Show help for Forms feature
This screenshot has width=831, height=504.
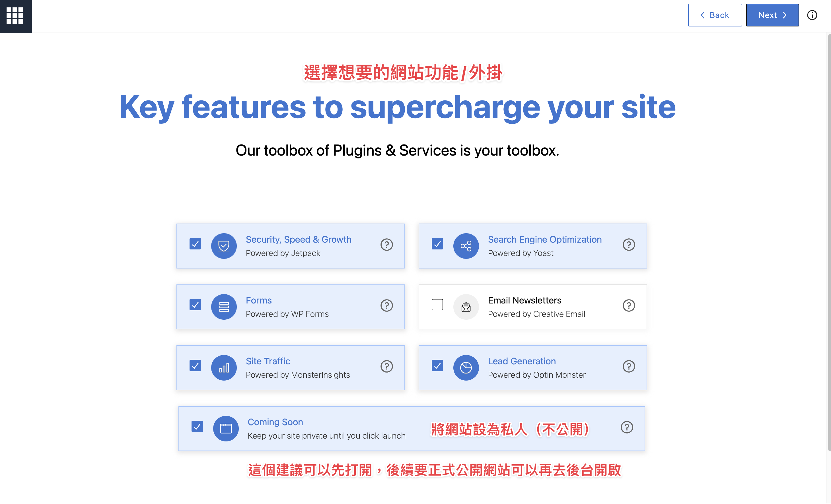(x=386, y=305)
